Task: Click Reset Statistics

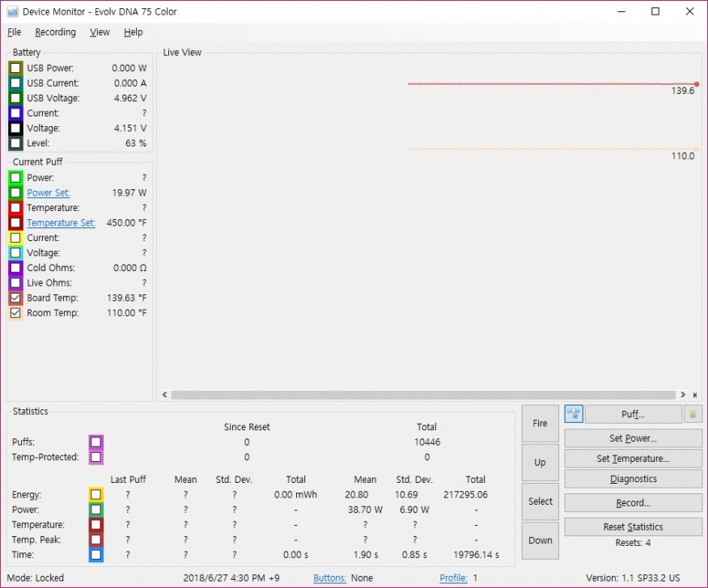Action: [633, 527]
